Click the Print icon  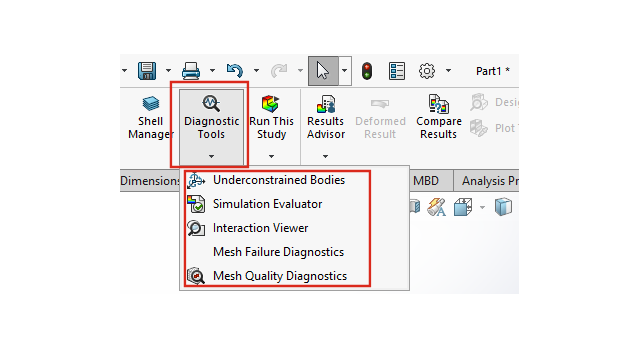(191, 71)
